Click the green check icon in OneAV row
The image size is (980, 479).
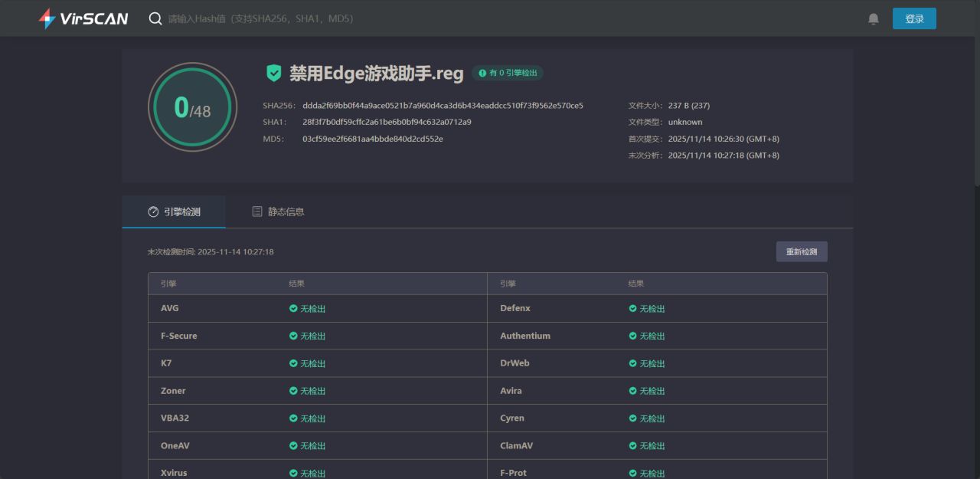[x=293, y=445]
